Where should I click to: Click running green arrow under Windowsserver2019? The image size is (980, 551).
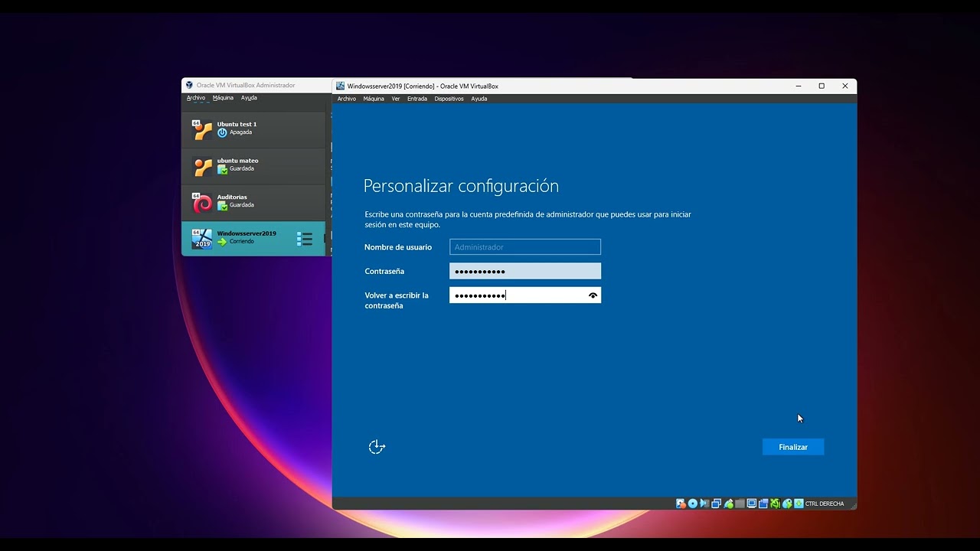click(x=222, y=242)
